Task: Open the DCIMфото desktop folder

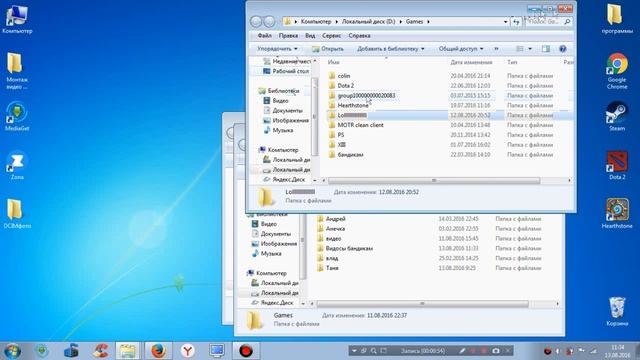Action: (x=17, y=213)
